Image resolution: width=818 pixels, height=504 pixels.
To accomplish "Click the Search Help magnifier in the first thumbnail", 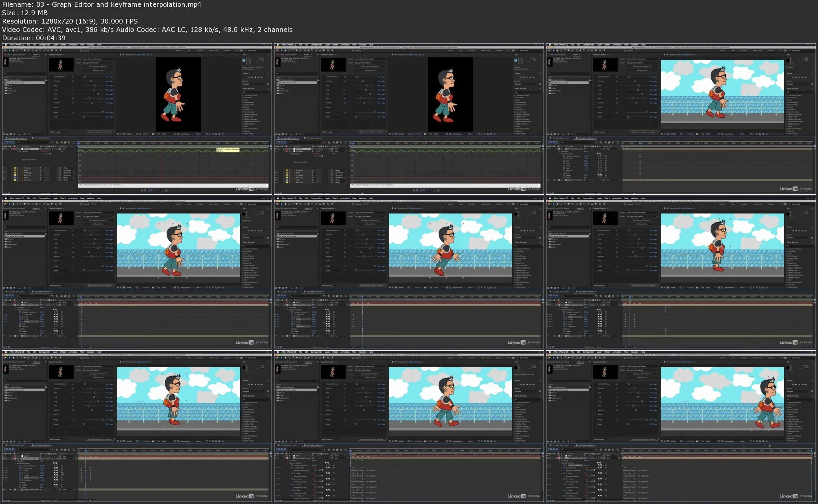I will tap(246, 51).
